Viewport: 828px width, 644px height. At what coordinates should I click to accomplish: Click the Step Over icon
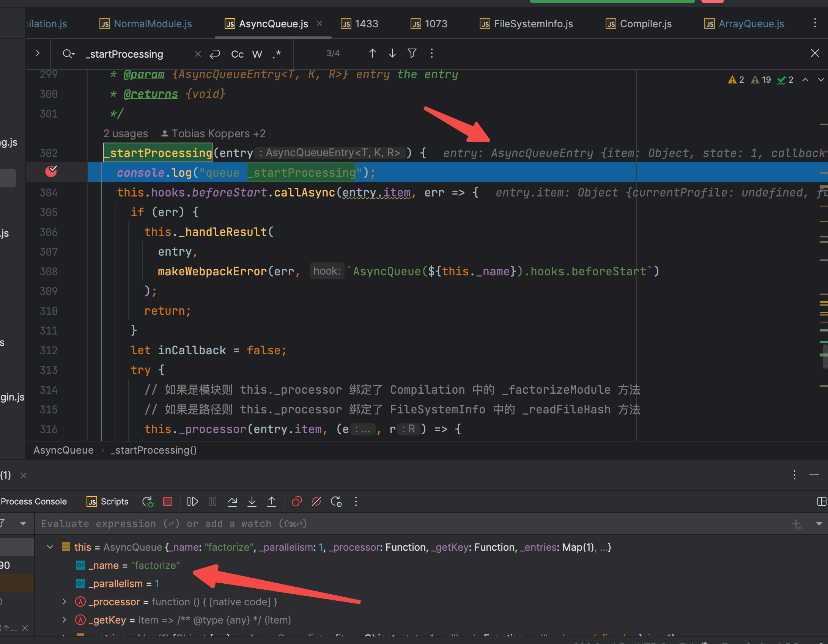pyautogui.click(x=232, y=501)
